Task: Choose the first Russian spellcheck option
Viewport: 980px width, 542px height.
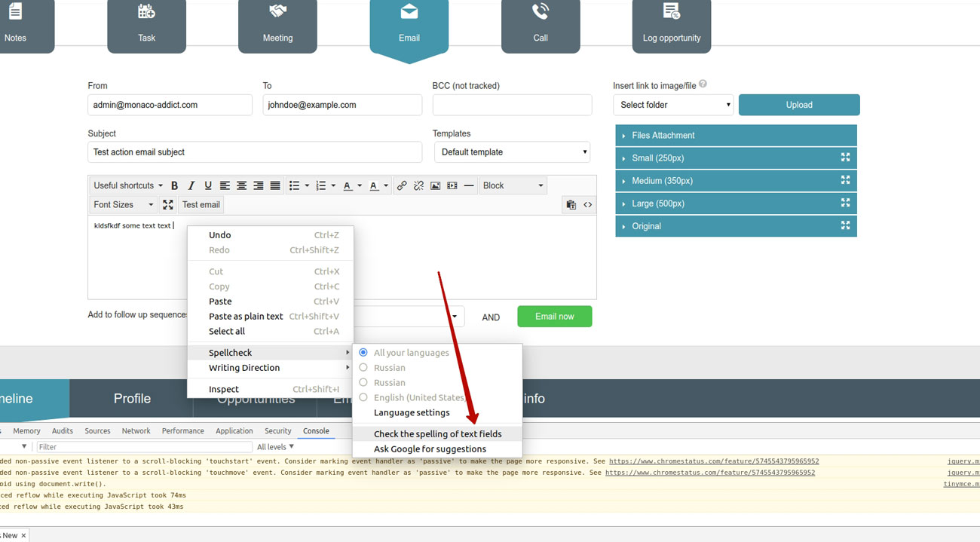Action: [363, 368]
